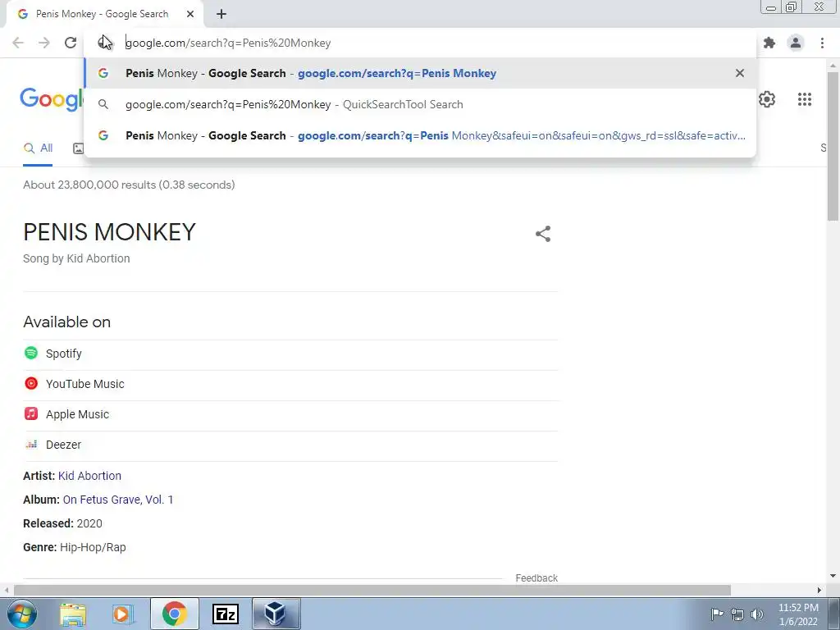This screenshot has width=840, height=630.
Task: Click the Released: 2020 text
Action: pos(62,523)
